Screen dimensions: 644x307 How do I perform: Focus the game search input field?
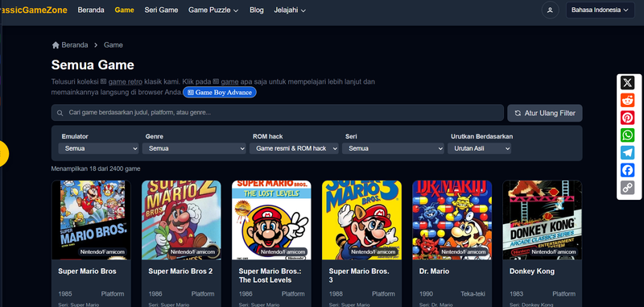click(277, 113)
